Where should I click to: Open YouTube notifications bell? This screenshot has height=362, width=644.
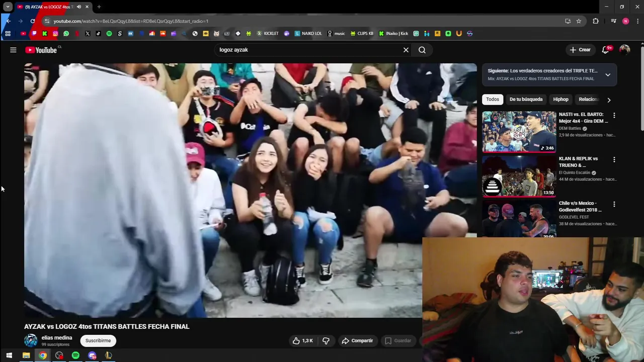[606, 50]
